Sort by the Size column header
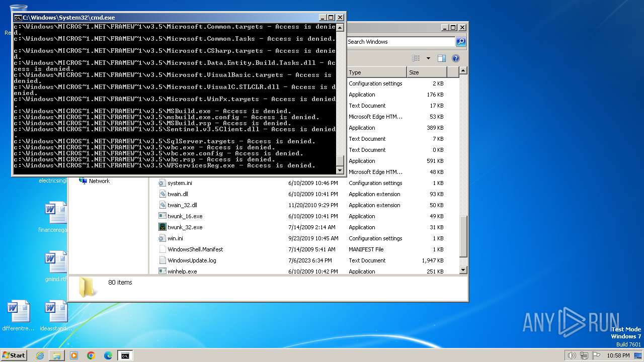The width and height of the screenshot is (644, 362). point(427,72)
